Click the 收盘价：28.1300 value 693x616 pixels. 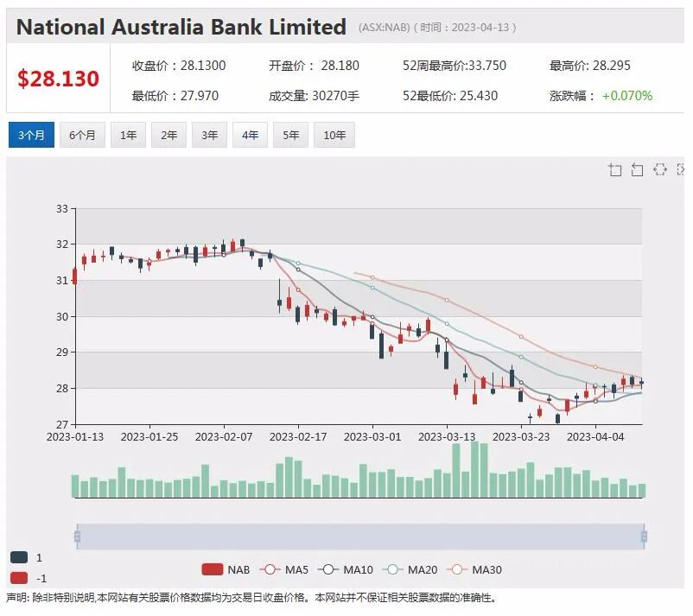(179, 66)
